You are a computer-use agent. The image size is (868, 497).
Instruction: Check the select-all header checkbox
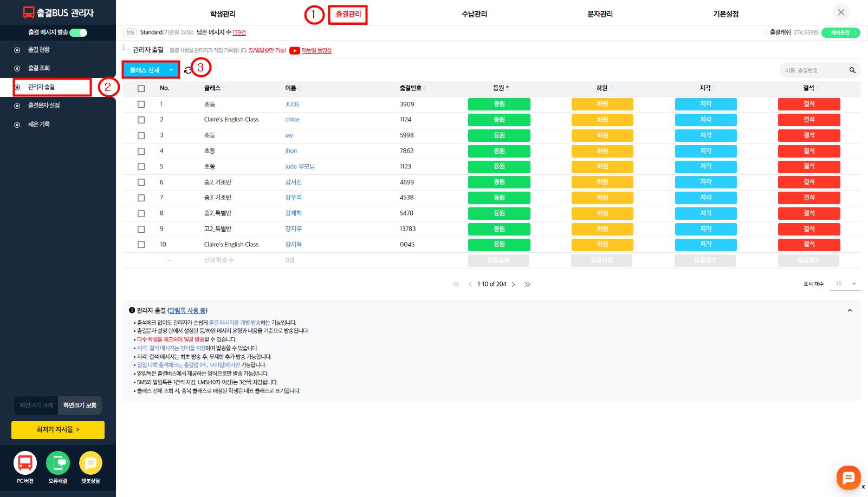pyautogui.click(x=141, y=88)
